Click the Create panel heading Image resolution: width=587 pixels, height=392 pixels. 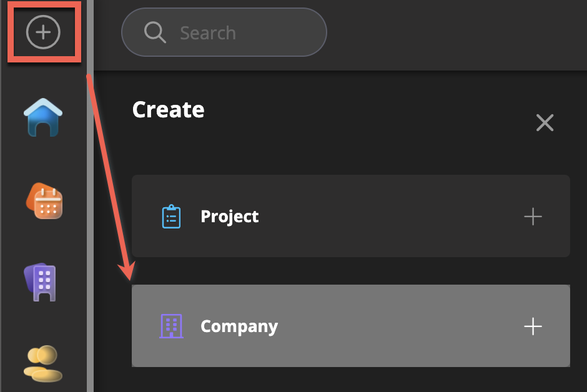168,110
